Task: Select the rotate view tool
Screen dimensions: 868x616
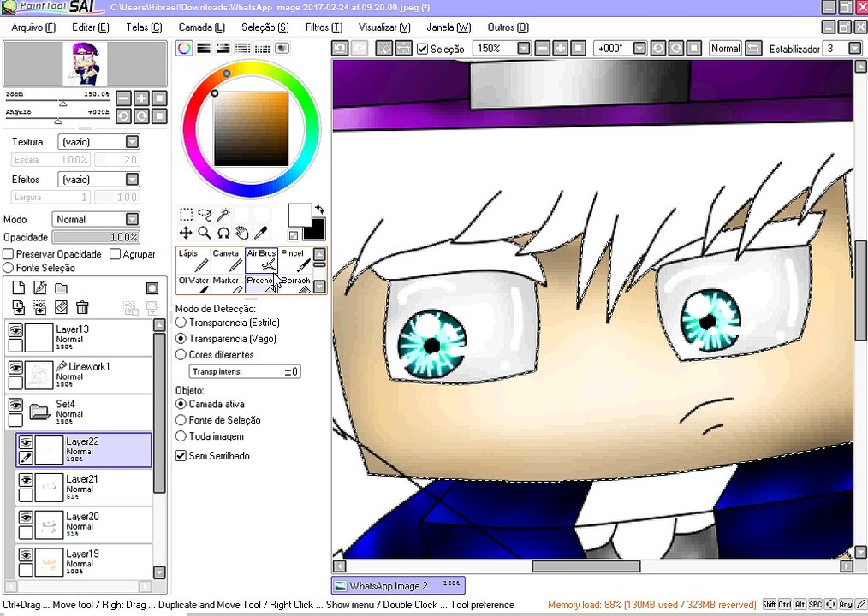Action: point(223,233)
